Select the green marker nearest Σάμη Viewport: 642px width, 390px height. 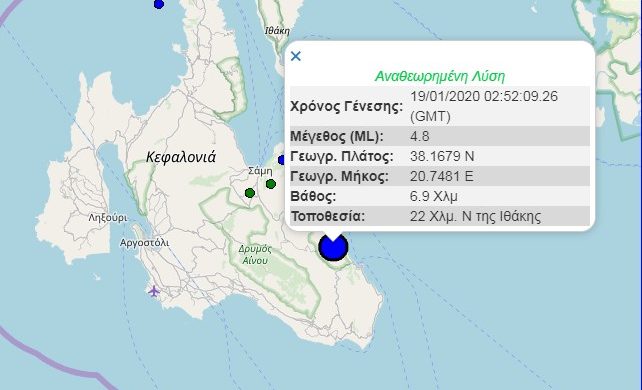(x=271, y=184)
